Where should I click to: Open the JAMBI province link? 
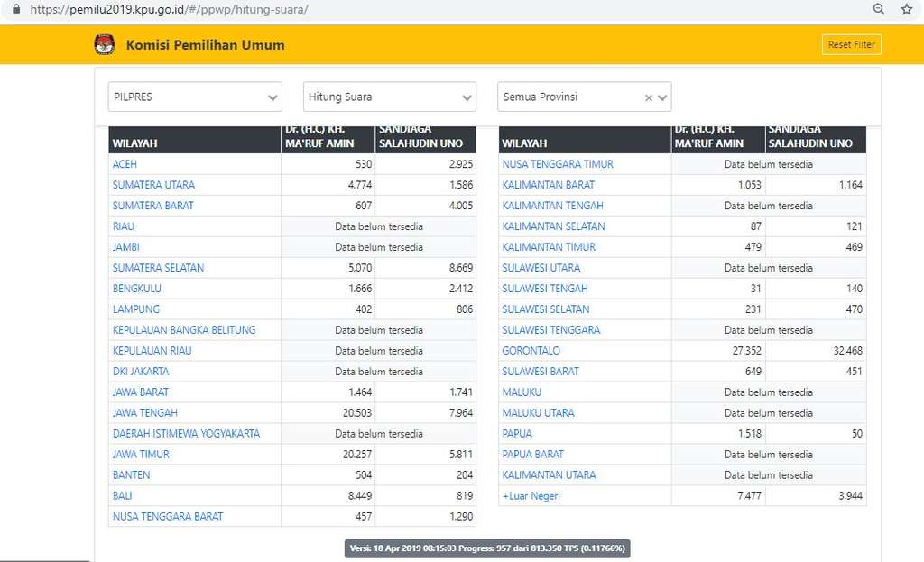125,247
